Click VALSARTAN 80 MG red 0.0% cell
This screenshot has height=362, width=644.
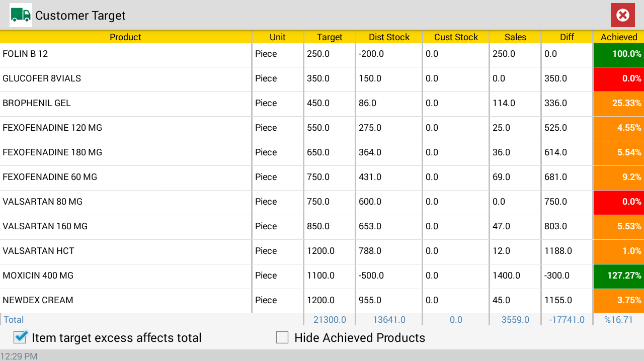619,203
